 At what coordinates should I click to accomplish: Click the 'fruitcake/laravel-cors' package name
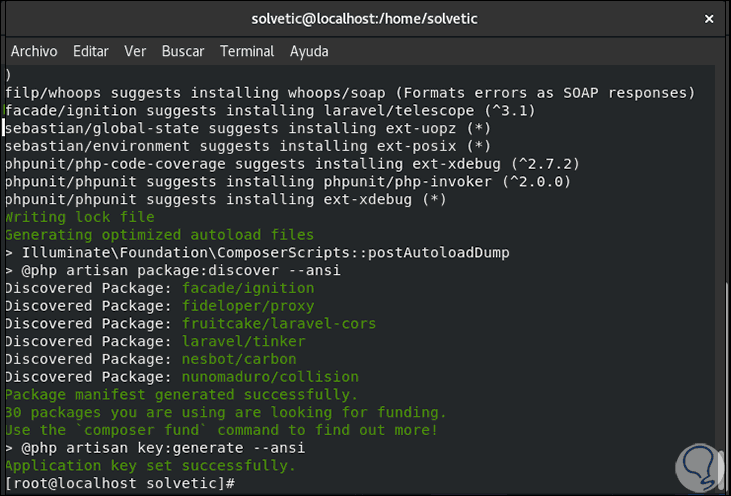[x=279, y=323]
